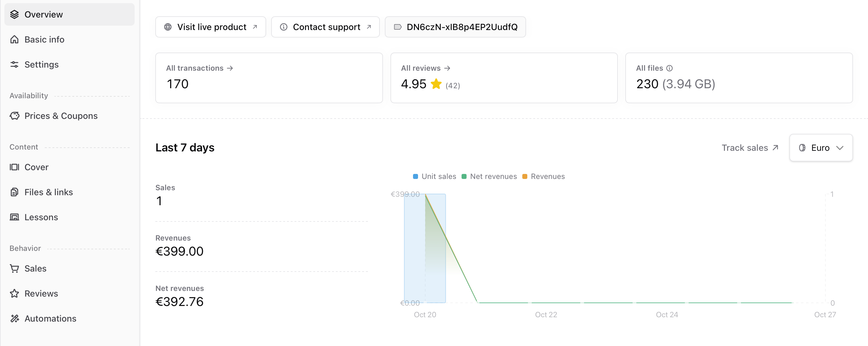This screenshot has height=346, width=868.
Task: Click Visit live product
Action: [x=210, y=27]
